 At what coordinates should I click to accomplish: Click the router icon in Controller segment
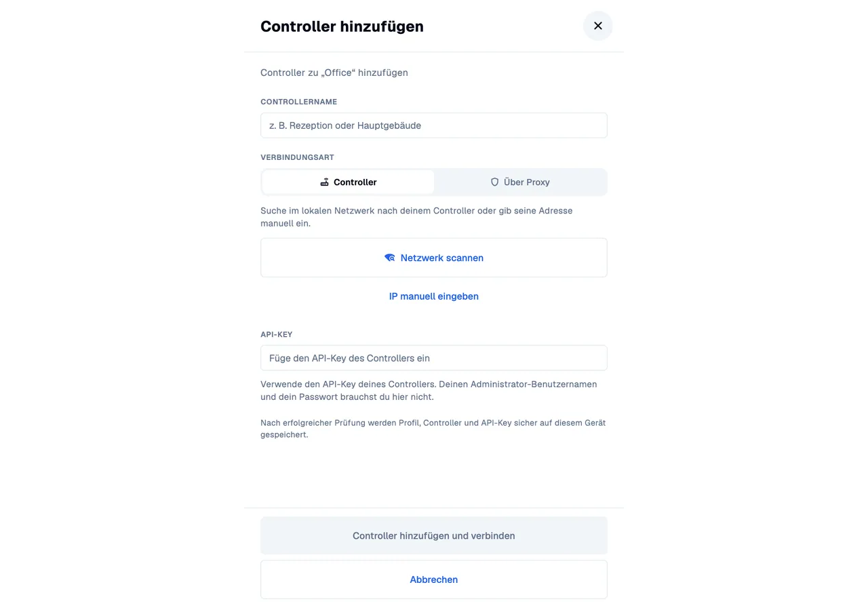325,182
